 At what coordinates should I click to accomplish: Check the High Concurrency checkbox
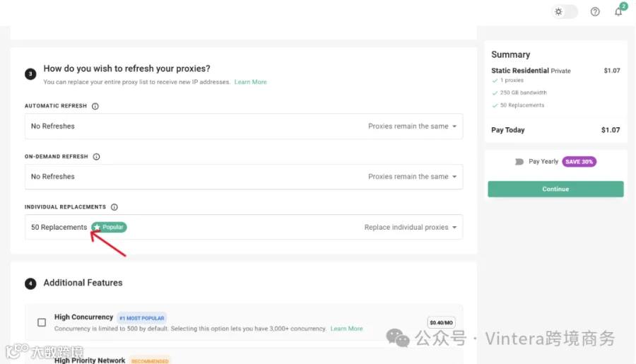click(42, 322)
